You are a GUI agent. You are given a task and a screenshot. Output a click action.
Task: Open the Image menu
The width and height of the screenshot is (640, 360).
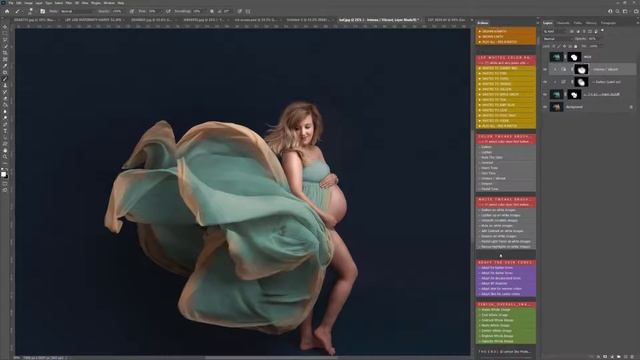[x=28, y=3]
